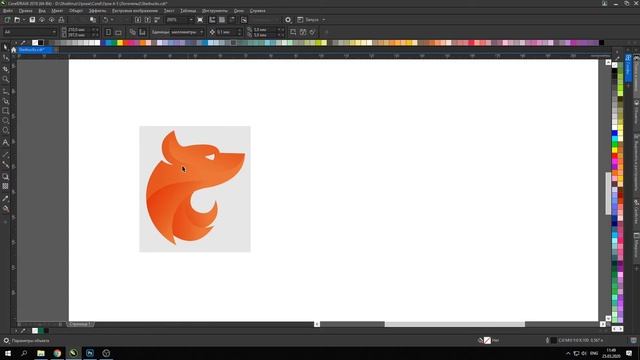The width and height of the screenshot is (640, 360).
Task: Open the Файл menu
Action: point(8,11)
